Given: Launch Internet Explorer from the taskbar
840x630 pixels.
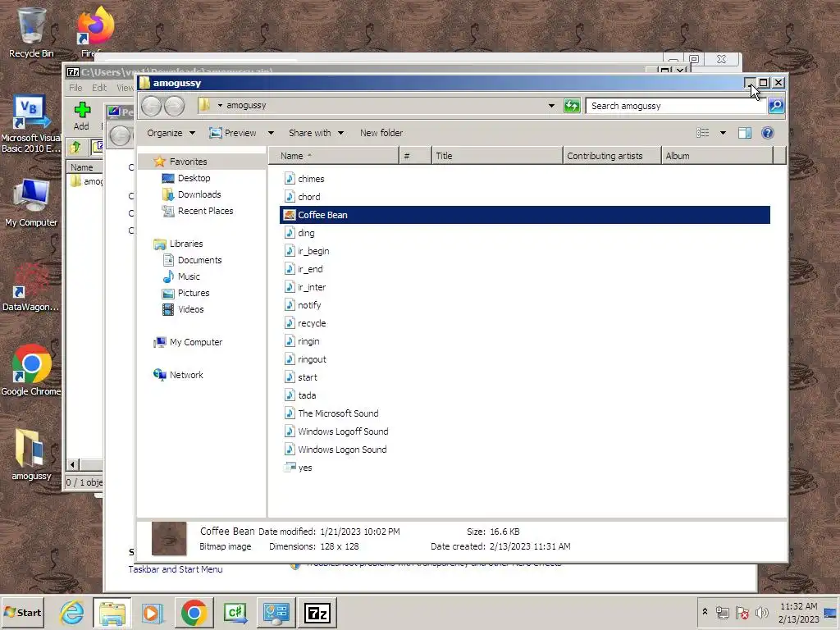Looking at the screenshot, I should tap(72, 613).
